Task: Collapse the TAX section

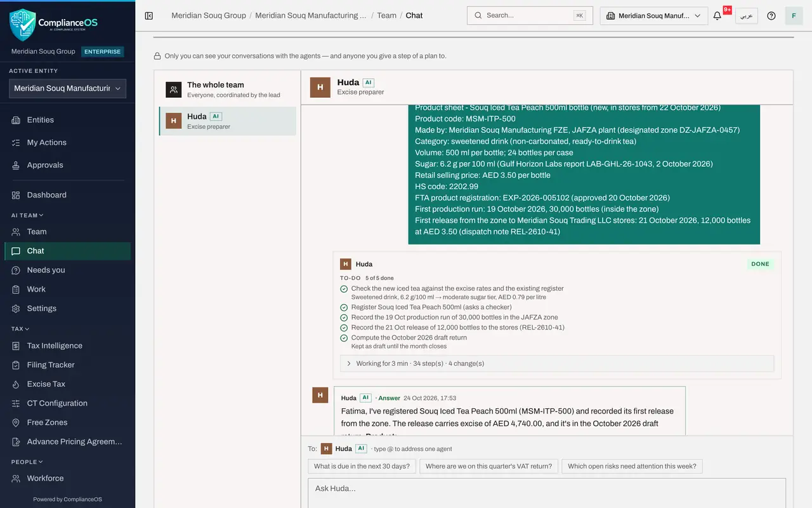Action: (20, 329)
